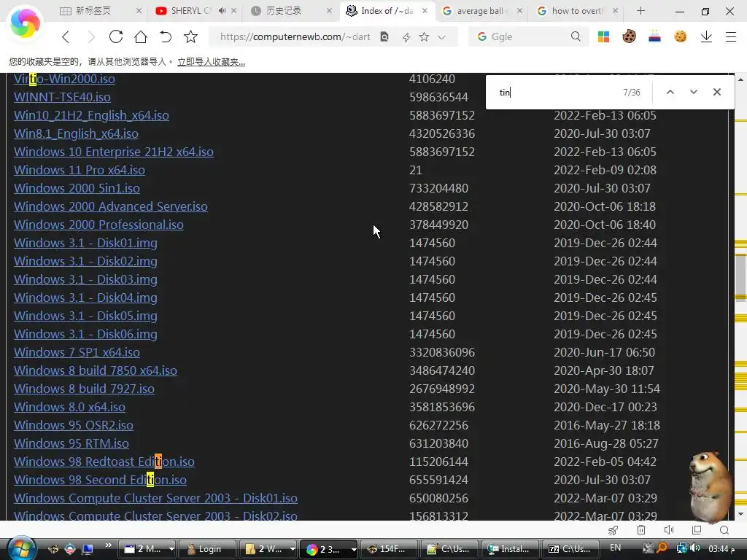This screenshot has height=560, width=747.
Task: Click the lightning bolt speed mode icon
Action: 406,37
